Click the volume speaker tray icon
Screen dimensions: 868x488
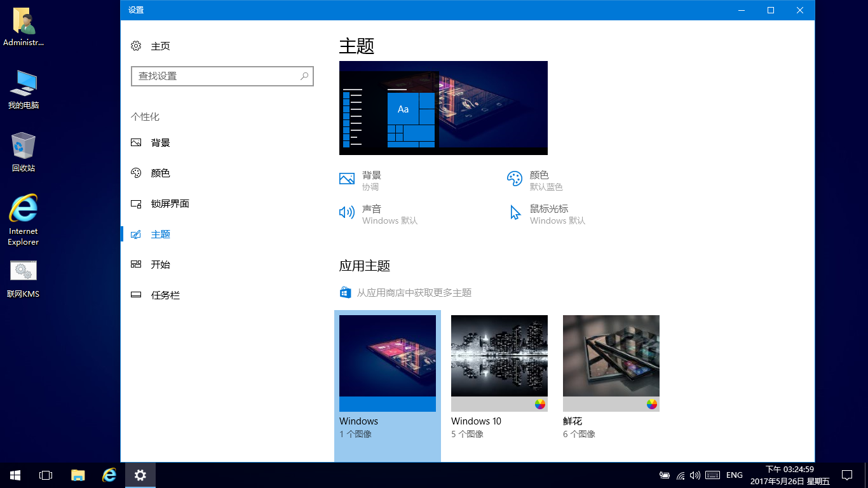coord(695,475)
